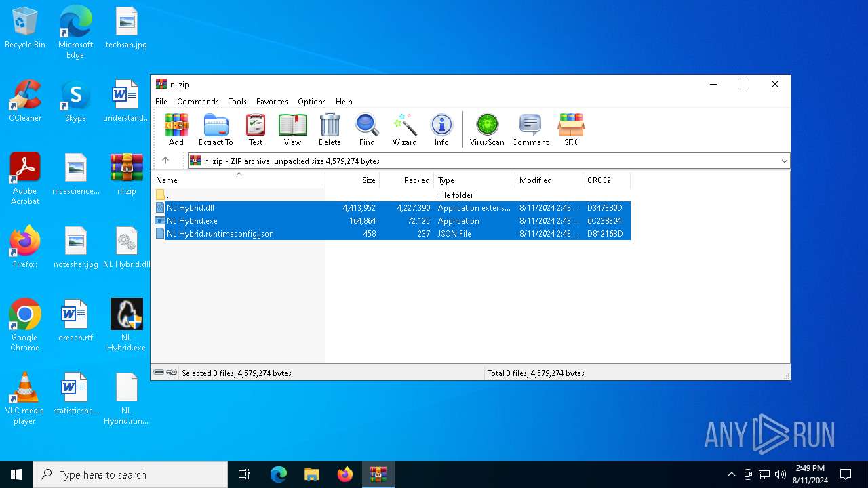This screenshot has height=488, width=868.
Task: Select Adobe Acrobat desktop shortcut
Action: (x=25, y=178)
